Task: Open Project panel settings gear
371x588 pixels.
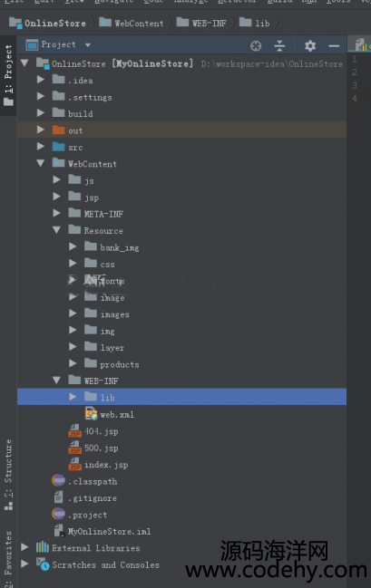Action: click(x=310, y=45)
